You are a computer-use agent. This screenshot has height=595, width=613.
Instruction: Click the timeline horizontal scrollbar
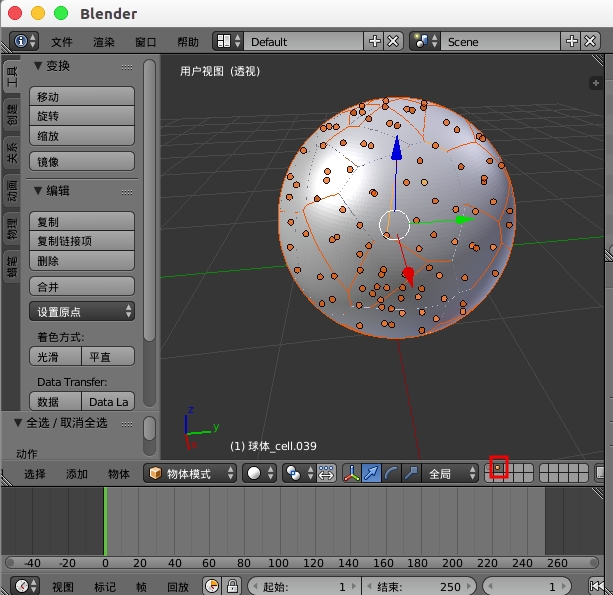tap(300, 563)
